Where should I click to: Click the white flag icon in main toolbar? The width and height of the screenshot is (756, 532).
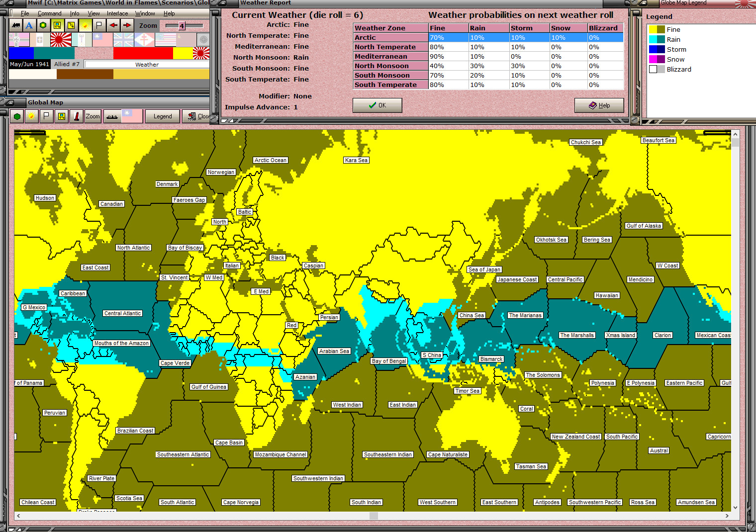99,25
